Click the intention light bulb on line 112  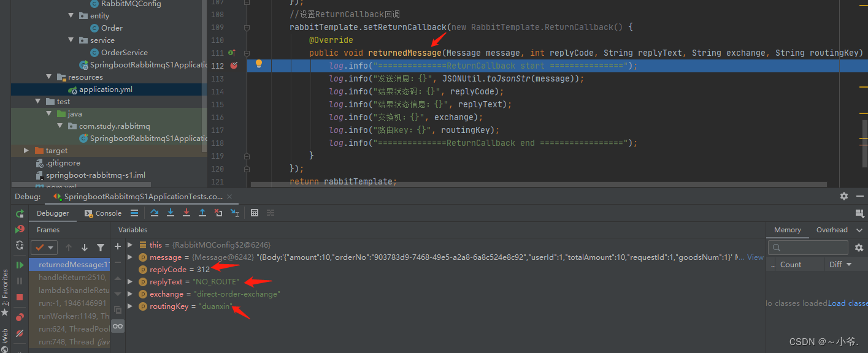click(259, 64)
